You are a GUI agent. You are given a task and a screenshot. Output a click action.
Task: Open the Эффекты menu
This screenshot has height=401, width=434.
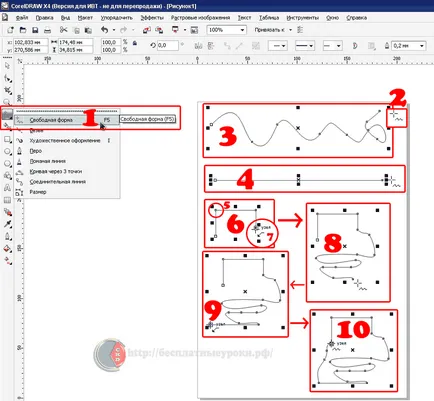tap(152, 18)
